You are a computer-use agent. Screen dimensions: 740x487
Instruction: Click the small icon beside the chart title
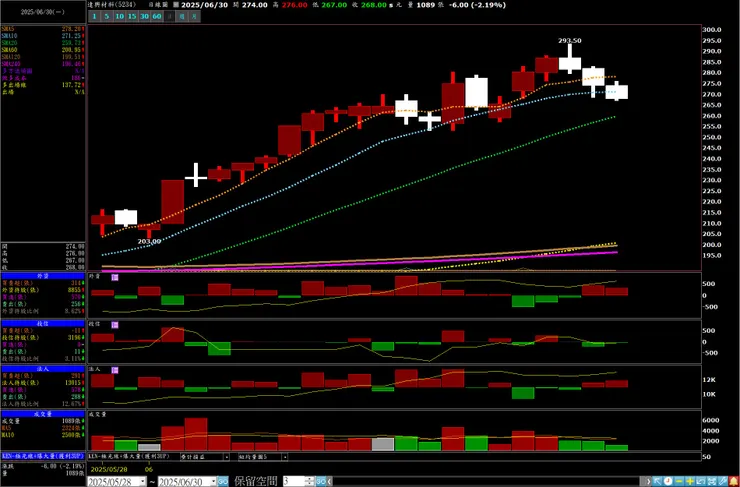click(176, 5)
